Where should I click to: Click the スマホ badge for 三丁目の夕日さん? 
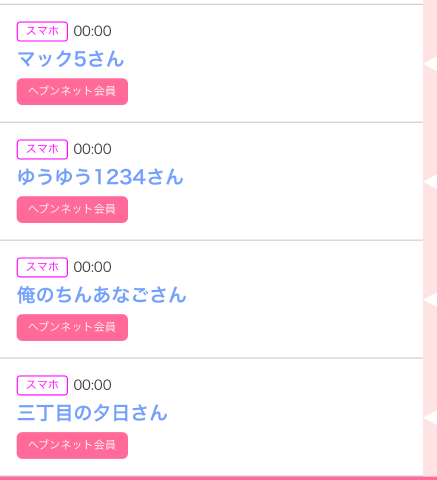pyautogui.click(x=42, y=385)
